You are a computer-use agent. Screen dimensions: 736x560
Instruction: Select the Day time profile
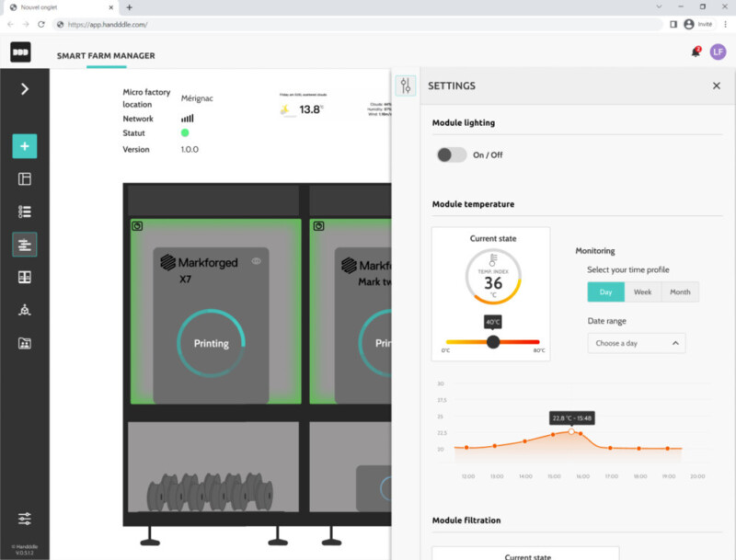pyautogui.click(x=605, y=291)
